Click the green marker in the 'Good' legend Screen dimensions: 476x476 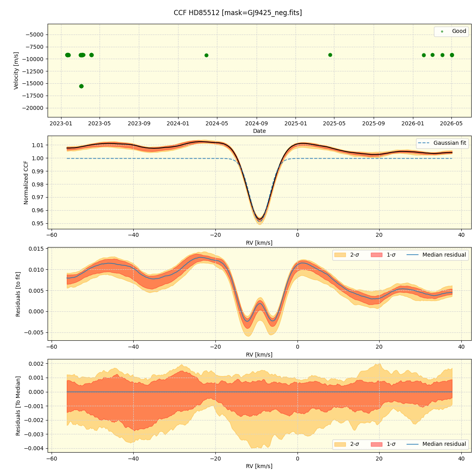tap(442, 31)
